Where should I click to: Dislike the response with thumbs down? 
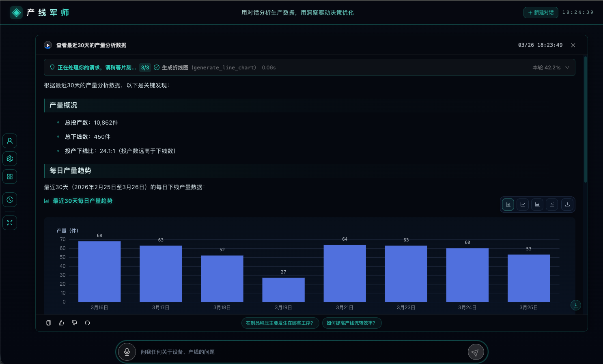[74, 323]
